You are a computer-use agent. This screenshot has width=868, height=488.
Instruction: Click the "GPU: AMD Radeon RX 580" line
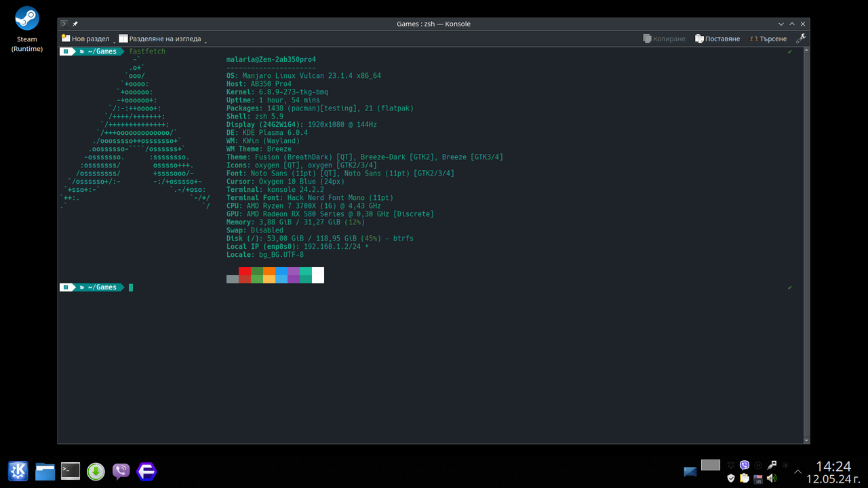coord(330,214)
